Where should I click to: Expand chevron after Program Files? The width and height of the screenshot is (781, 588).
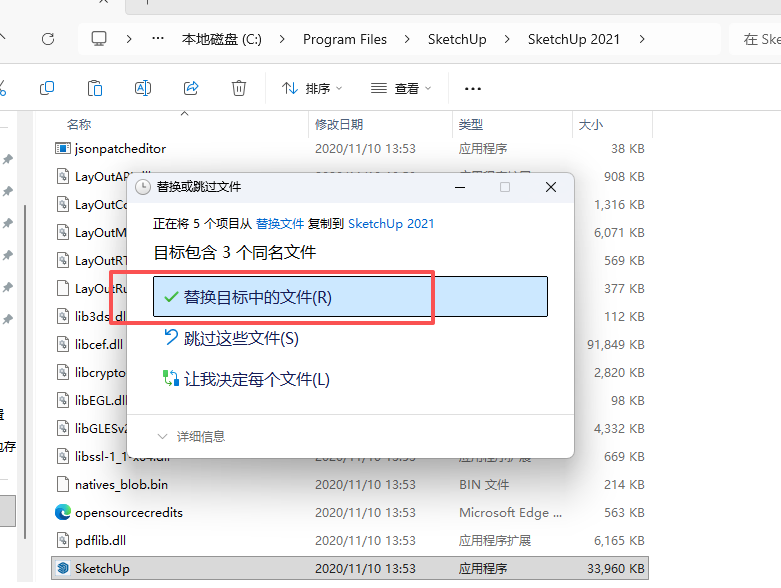407,39
